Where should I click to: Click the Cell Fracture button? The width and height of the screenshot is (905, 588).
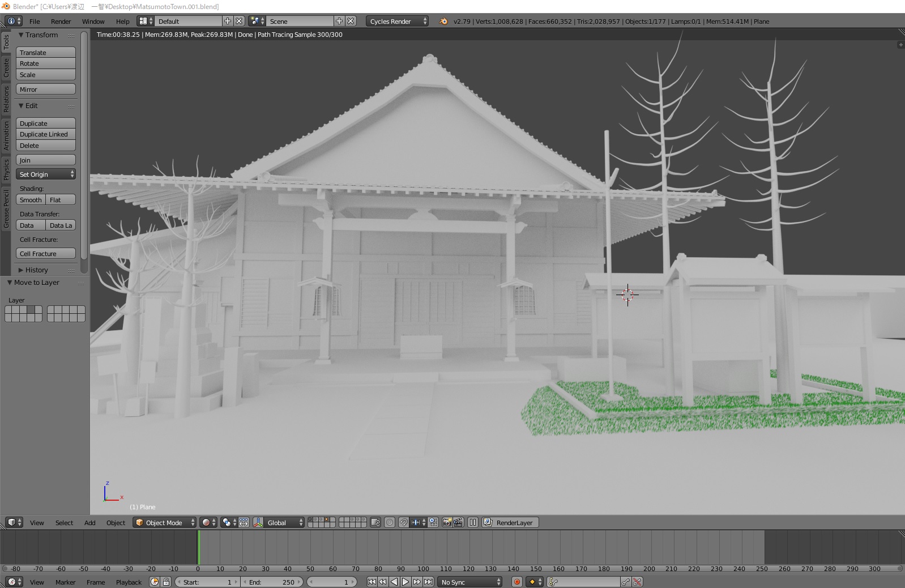46,254
